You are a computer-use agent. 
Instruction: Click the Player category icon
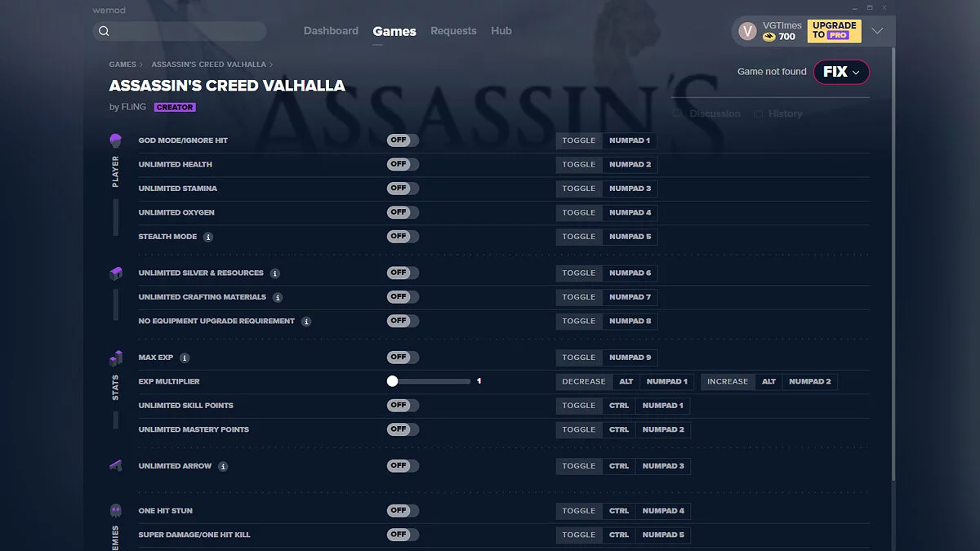tap(115, 140)
